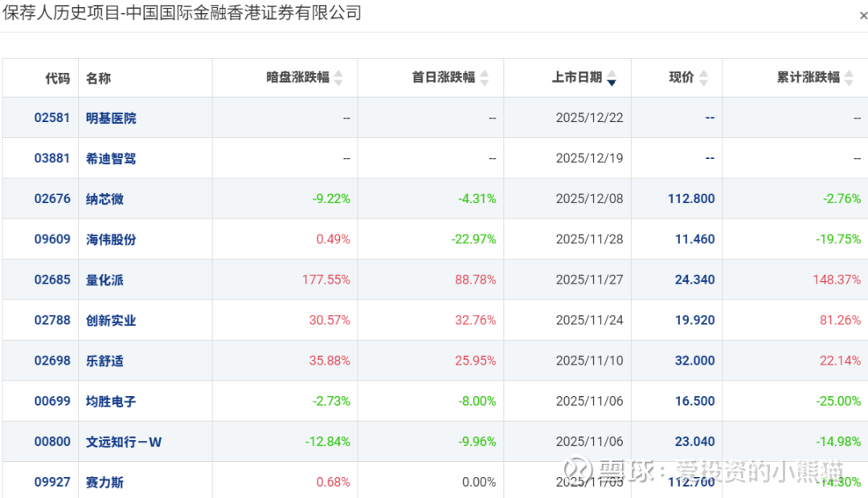Select 赛力斯 first-day change 0.00%
Image resolution: width=868 pixels, height=498 pixels.
point(479,481)
